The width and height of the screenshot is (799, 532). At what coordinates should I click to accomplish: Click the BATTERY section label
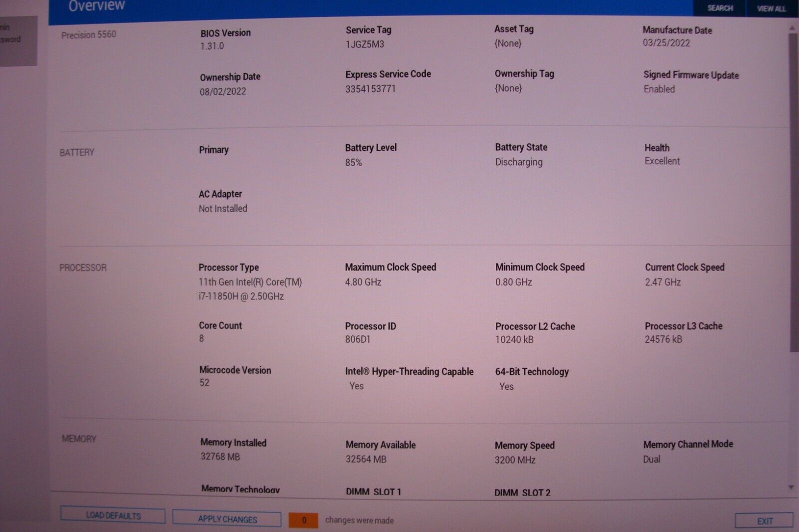tap(77, 152)
